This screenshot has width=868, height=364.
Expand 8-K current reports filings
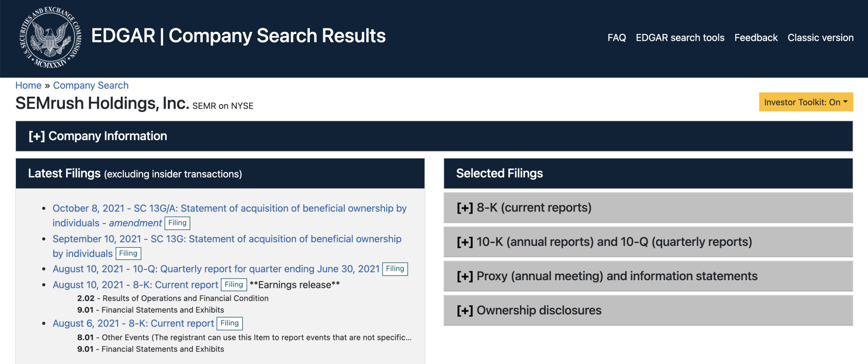pyautogui.click(x=648, y=208)
